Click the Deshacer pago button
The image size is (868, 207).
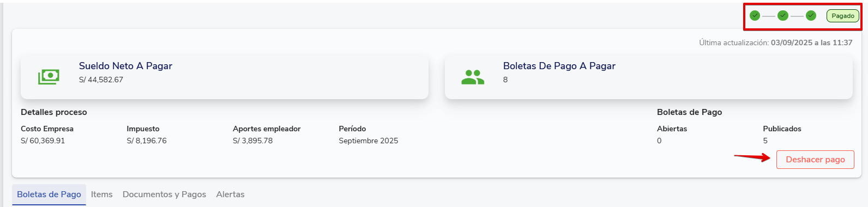[815, 160]
